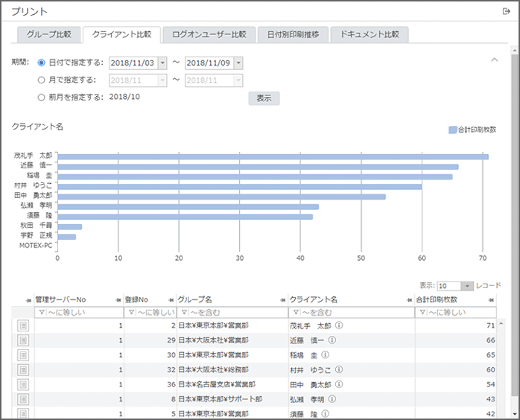520x420 pixels.
Task: Select 日付で指定する radio button
Action: click(41, 63)
